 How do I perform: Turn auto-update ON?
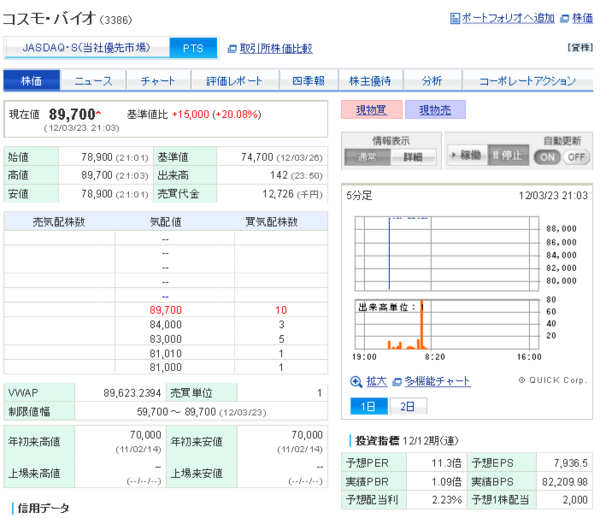tap(547, 157)
